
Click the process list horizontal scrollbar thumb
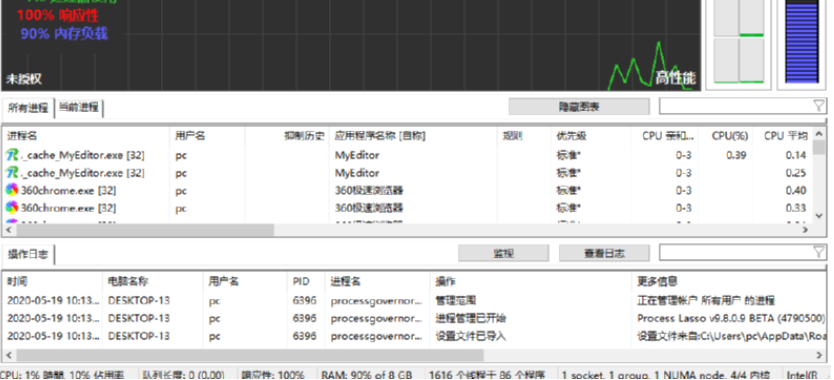144,230
